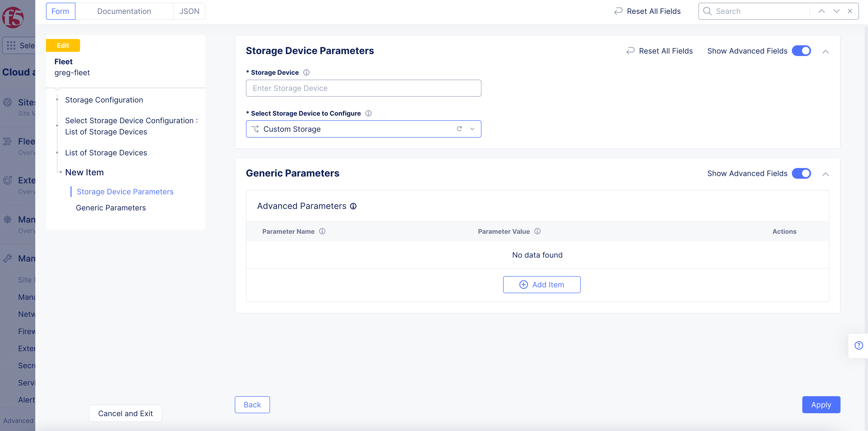Click the Reset All Fields icon in header

pos(618,11)
